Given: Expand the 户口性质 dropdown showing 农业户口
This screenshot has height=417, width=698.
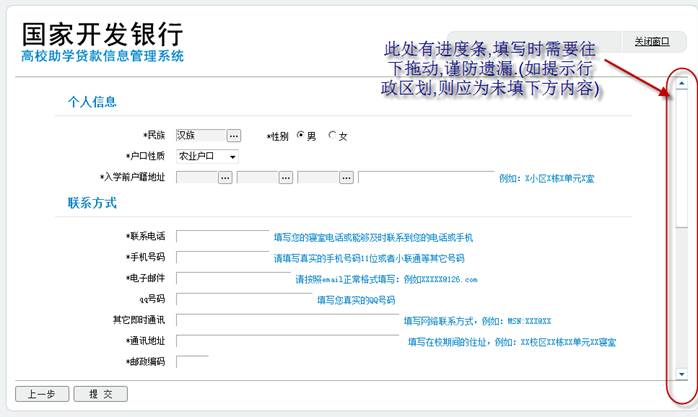Looking at the screenshot, I should click(x=207, y=156).
